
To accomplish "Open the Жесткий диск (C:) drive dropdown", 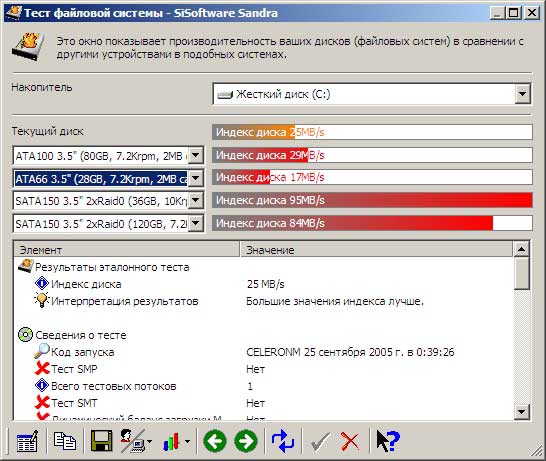I will point(522,94).
